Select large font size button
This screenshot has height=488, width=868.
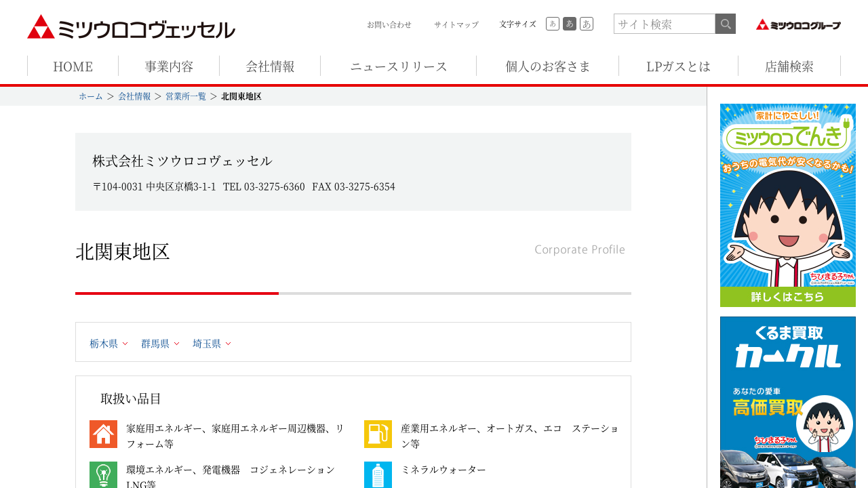click(x=587, y=24)
